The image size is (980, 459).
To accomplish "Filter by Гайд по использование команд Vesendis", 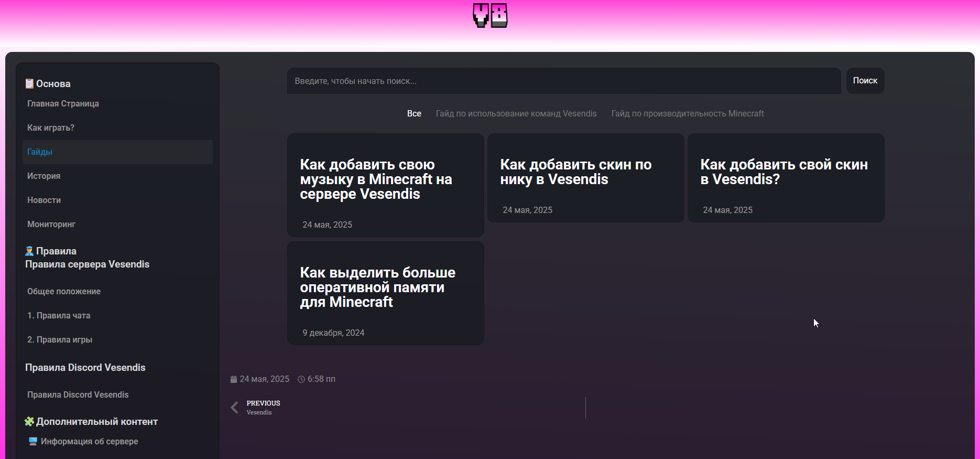I will [x=516, y=114].
